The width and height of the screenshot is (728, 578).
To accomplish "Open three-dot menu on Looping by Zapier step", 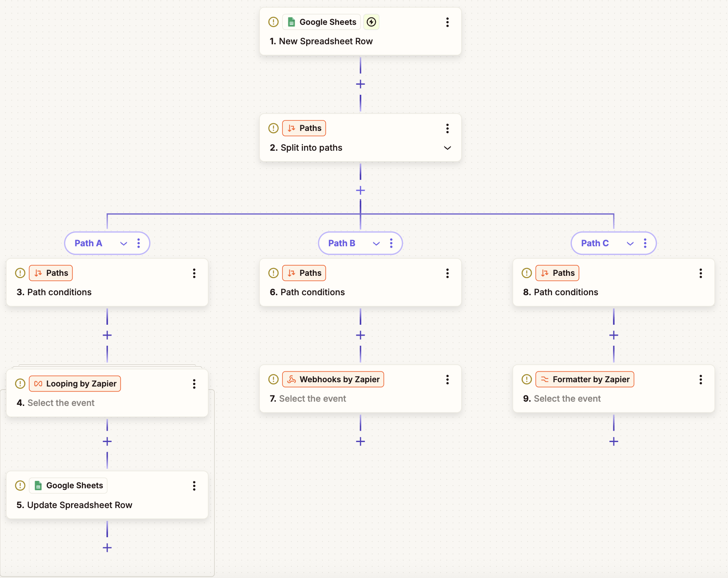I will (194, 384).
